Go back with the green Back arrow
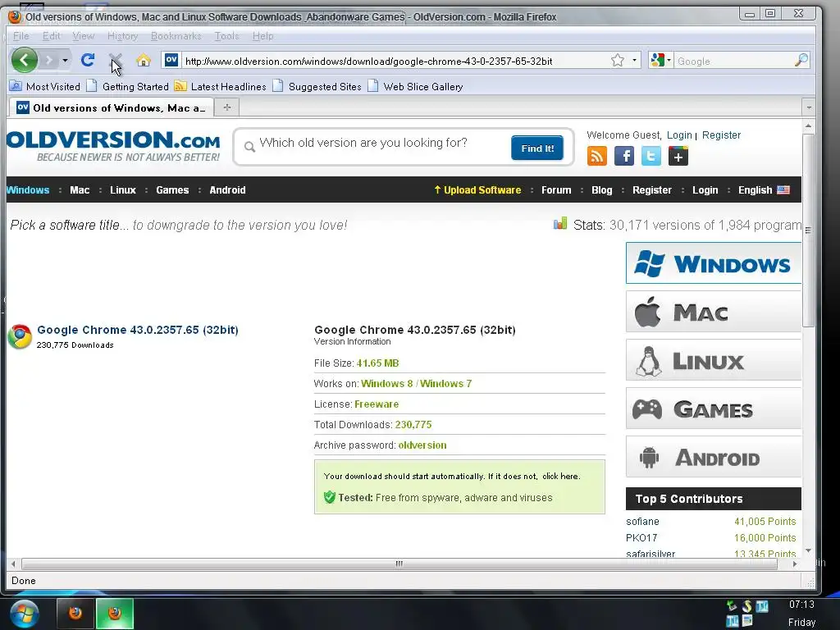Viewport: 840px width, 630px height. 24,60
